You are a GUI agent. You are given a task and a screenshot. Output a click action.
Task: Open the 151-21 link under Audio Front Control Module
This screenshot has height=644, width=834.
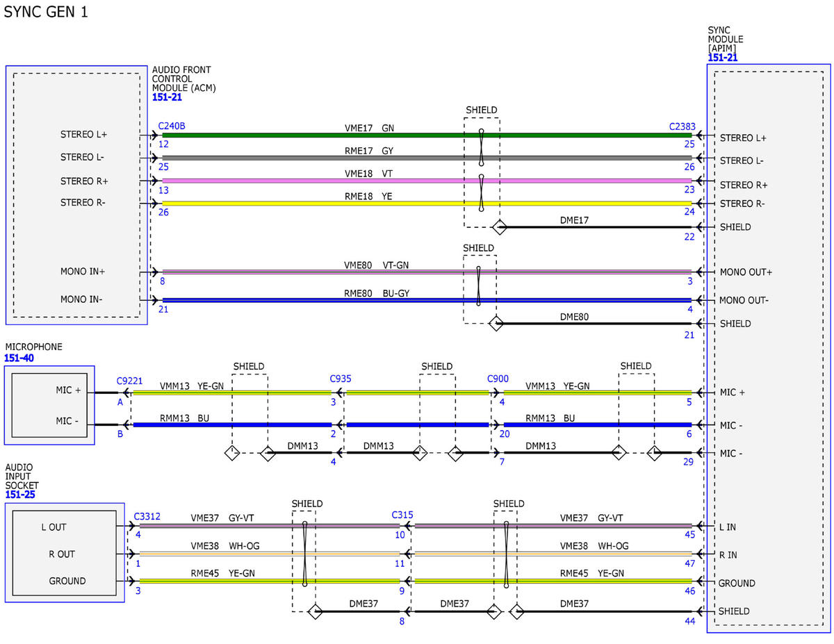167,97
